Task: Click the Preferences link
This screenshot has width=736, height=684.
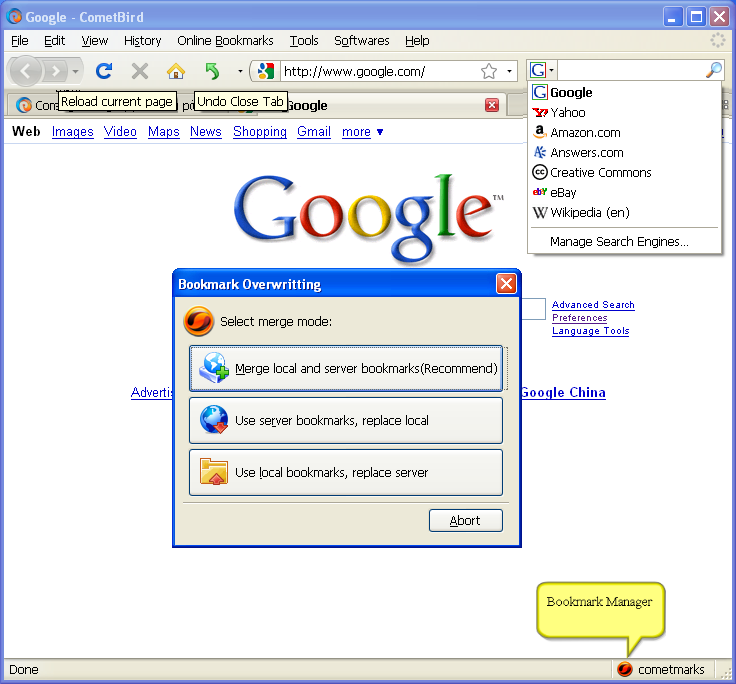Action: 580,318
